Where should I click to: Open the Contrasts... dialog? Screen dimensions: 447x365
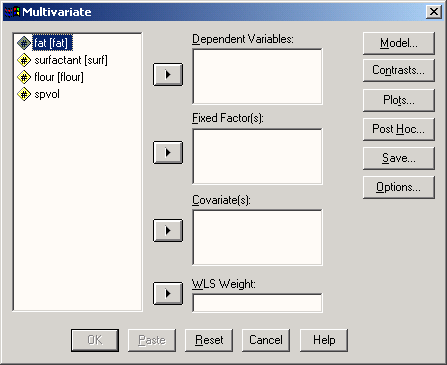click(x=399, y=70)
